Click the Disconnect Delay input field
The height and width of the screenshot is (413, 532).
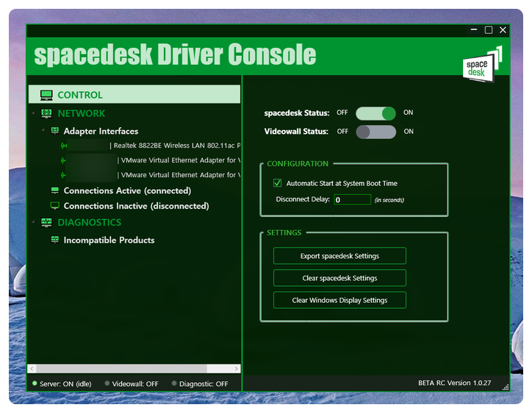352,199
